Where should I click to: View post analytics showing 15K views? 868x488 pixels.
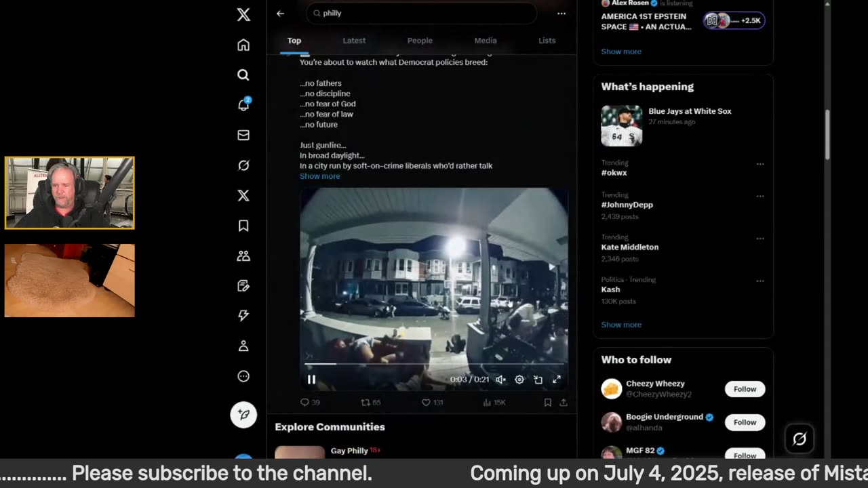[x=494, y=402]
